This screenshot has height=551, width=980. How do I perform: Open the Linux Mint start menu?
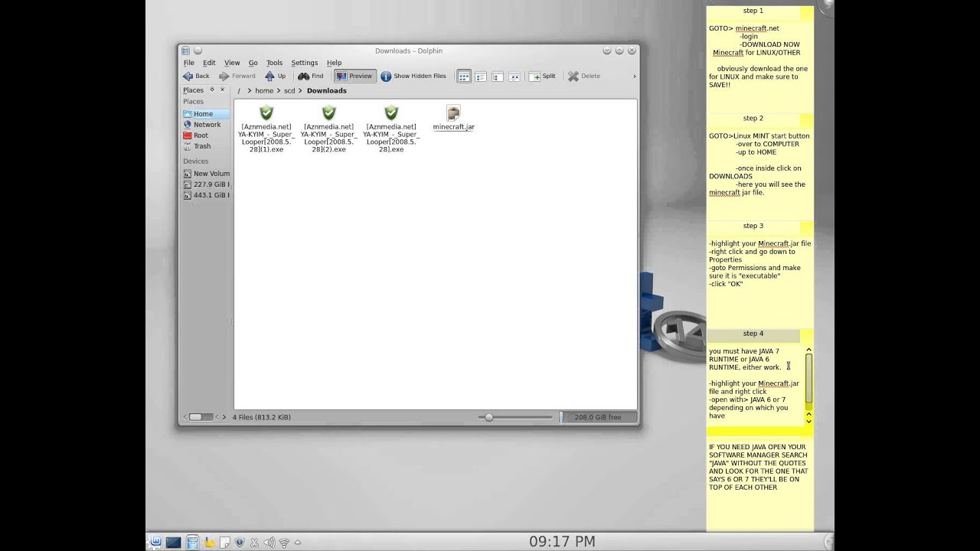(x=155, y=542)
